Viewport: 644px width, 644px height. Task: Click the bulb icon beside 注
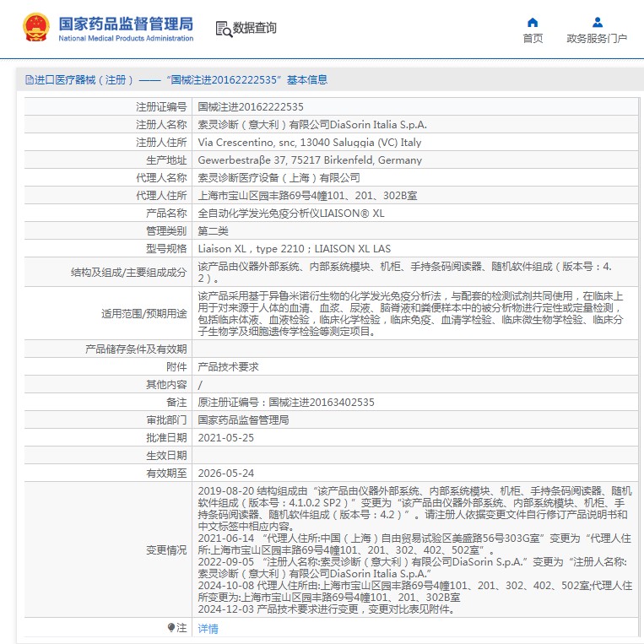click(x=171, y=628)
